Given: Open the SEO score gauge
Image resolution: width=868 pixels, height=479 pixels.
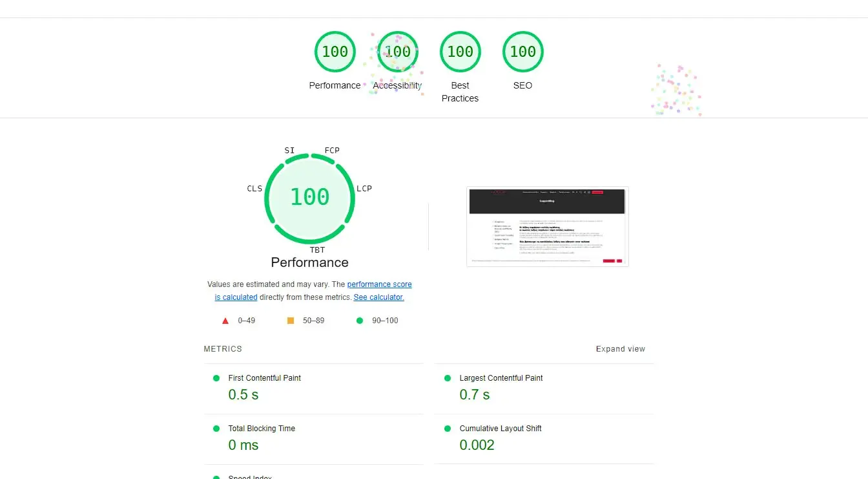Looking at the screenshot, I should pyautogui.click(x=522, y=52).
